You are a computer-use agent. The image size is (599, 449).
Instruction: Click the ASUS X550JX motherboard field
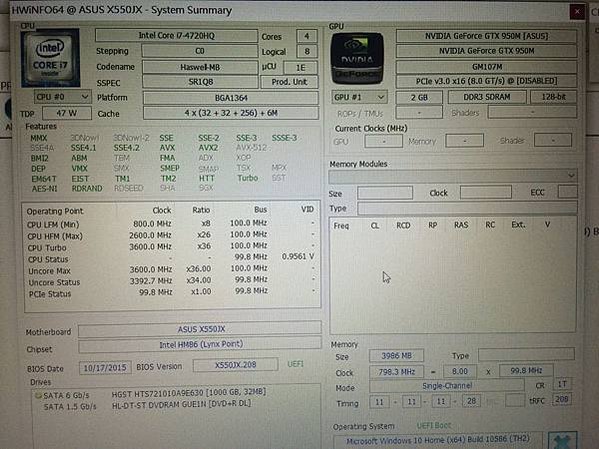point(200,329)
